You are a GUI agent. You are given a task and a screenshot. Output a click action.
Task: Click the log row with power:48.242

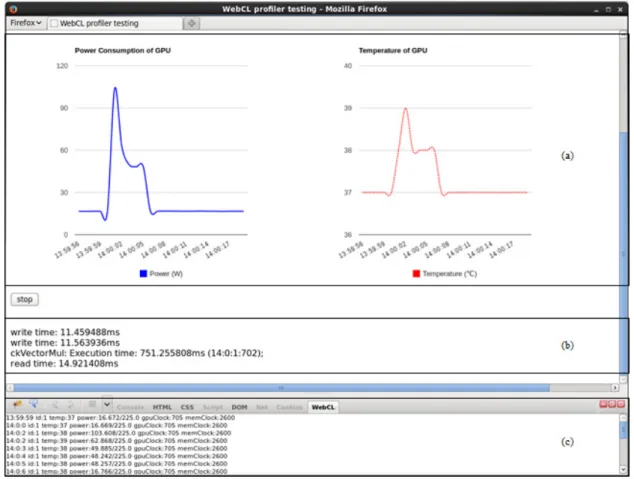(116, 456)
